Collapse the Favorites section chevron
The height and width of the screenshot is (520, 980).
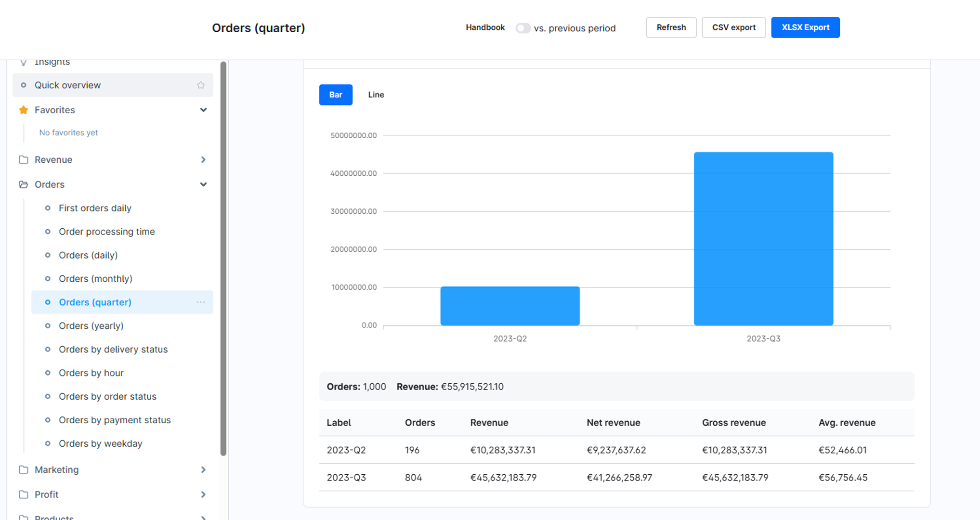coord(203,110)
